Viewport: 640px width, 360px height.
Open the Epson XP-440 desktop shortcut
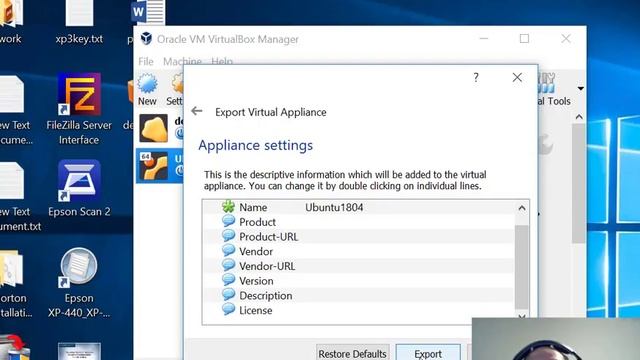tap(79, 283)
